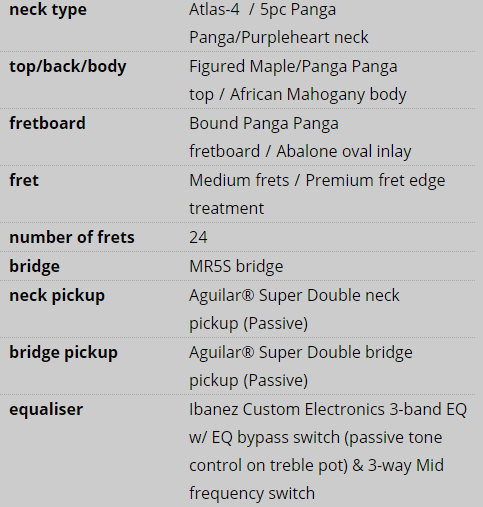This screenshot has height=507, width=483.
Task: Click the 'bridge' spec label
Action: coord(34,266)
